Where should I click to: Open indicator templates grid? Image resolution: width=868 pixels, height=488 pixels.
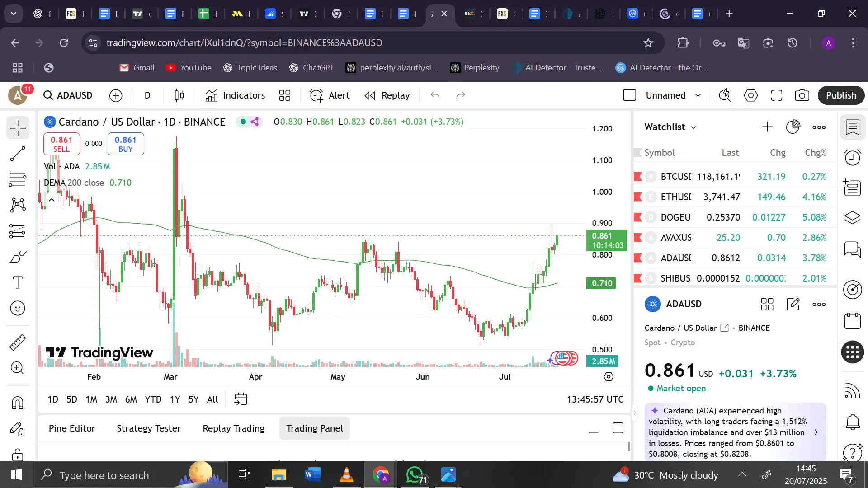pos(285,95)
